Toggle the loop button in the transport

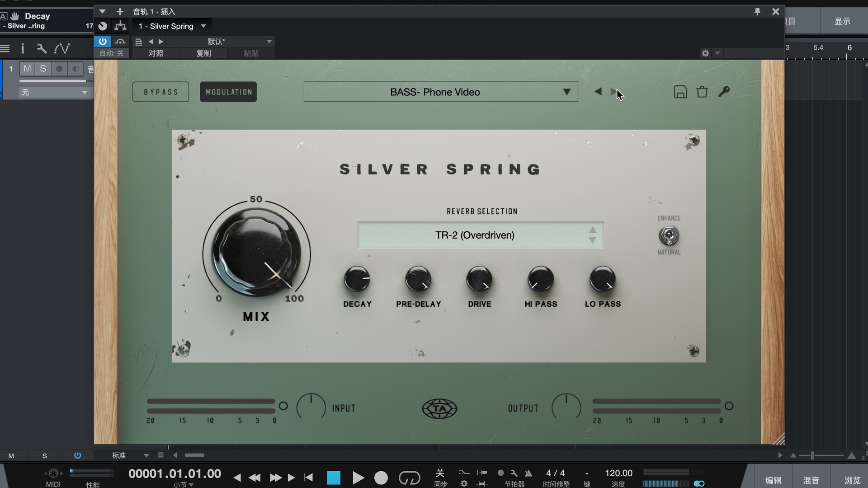pyautogui.click(x=409, y=478)
